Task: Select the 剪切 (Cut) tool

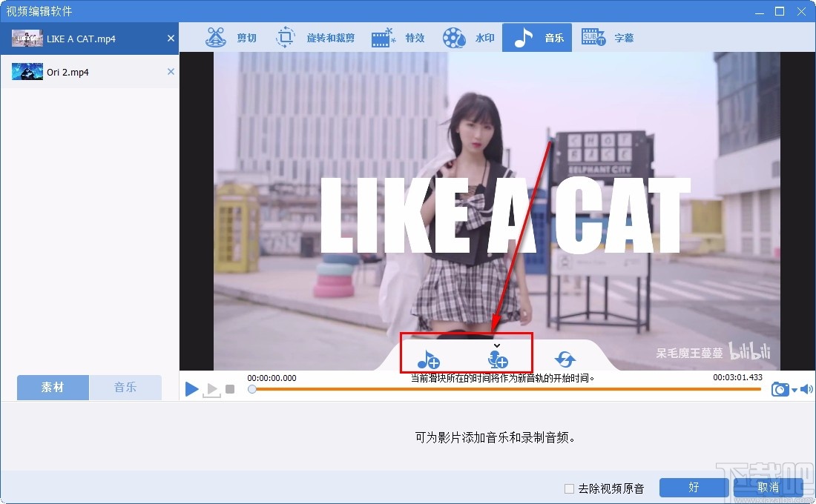Action: click(233, 37)
